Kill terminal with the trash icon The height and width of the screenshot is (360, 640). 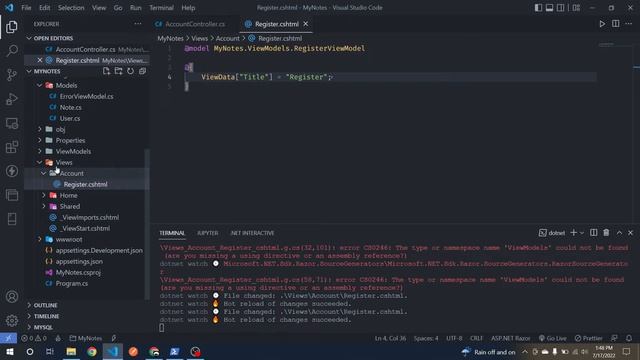[606, 233]
